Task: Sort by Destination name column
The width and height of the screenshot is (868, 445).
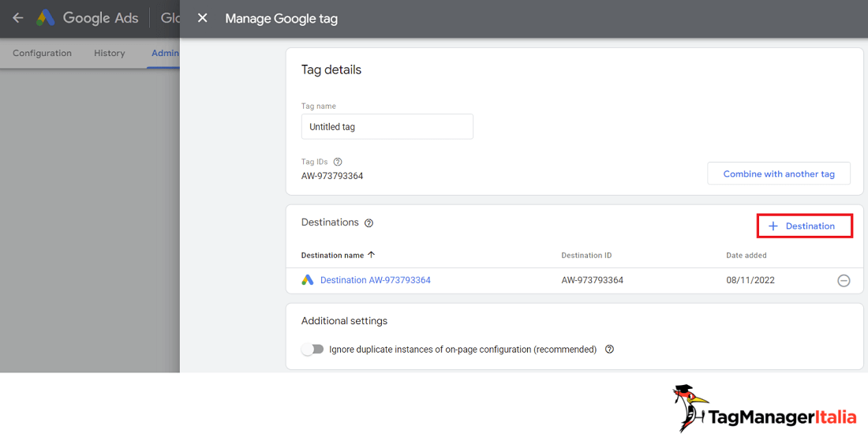Action: [338, 255]
